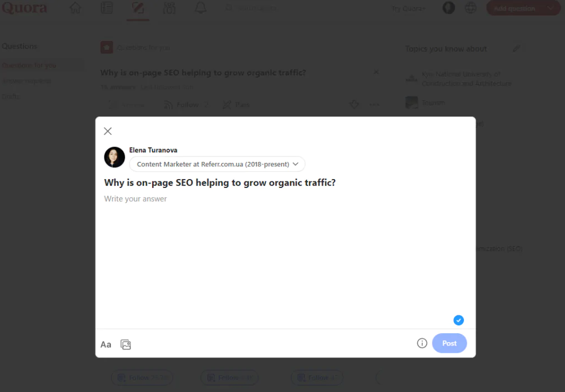Click the Post button
Screen dimensions: 565x392
(450, 343)
